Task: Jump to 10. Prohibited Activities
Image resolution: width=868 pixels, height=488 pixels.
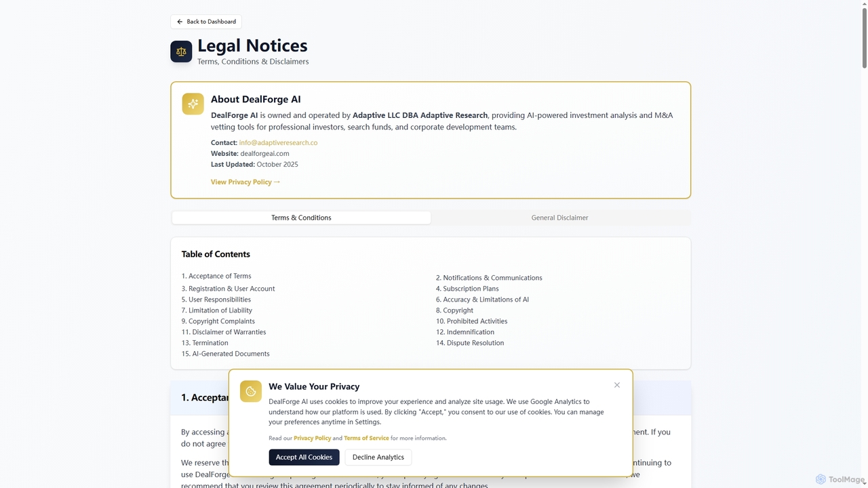Action: [x=471, y=321]
